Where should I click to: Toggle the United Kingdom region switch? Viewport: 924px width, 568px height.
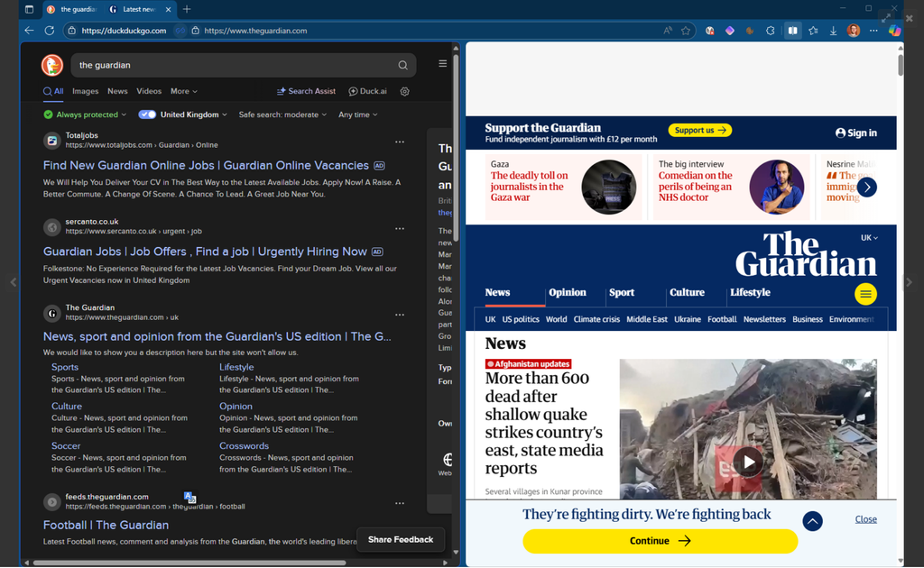pyautogui.click(x=147, y=115)
